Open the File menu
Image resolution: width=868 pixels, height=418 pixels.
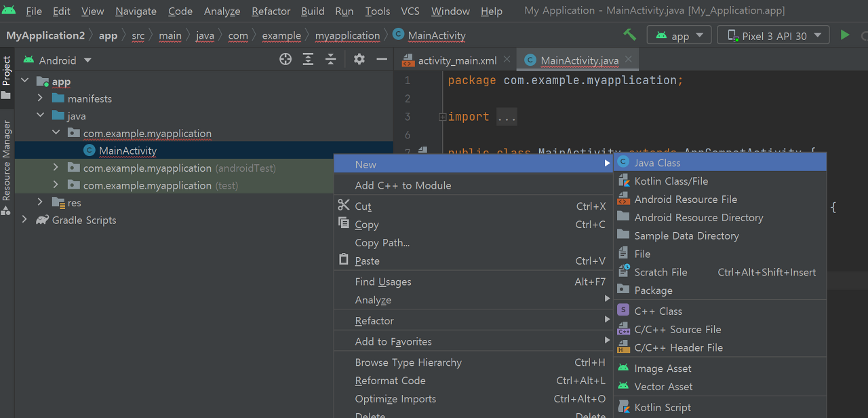click(34, 12)
